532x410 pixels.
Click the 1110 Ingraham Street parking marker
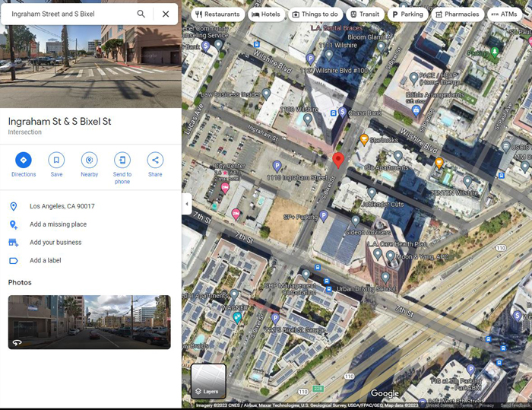[x=277, y=166]
